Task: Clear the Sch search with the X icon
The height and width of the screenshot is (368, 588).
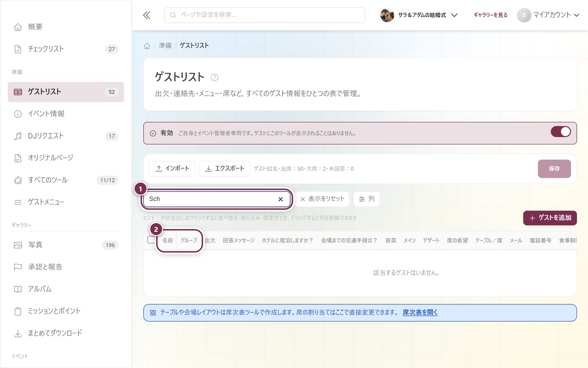Action: tap(281, 199)
